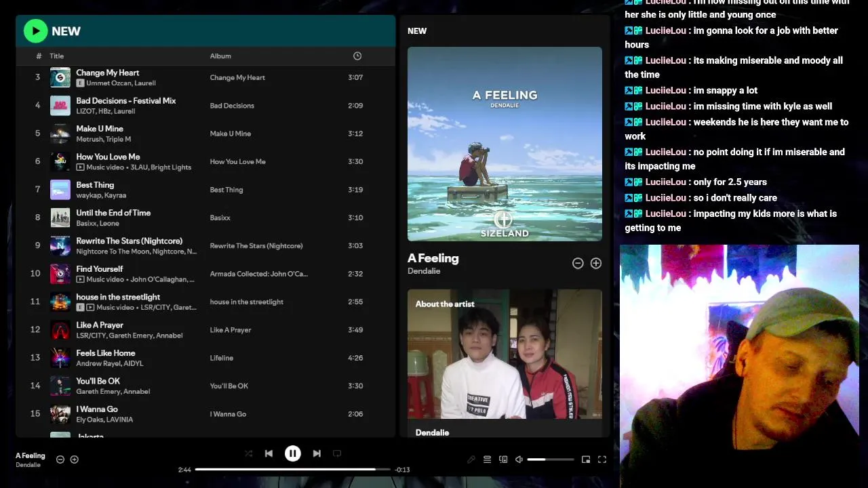Open A Feeling title in right panel
This screenshot has height=488, width=868.
point(433,258)
